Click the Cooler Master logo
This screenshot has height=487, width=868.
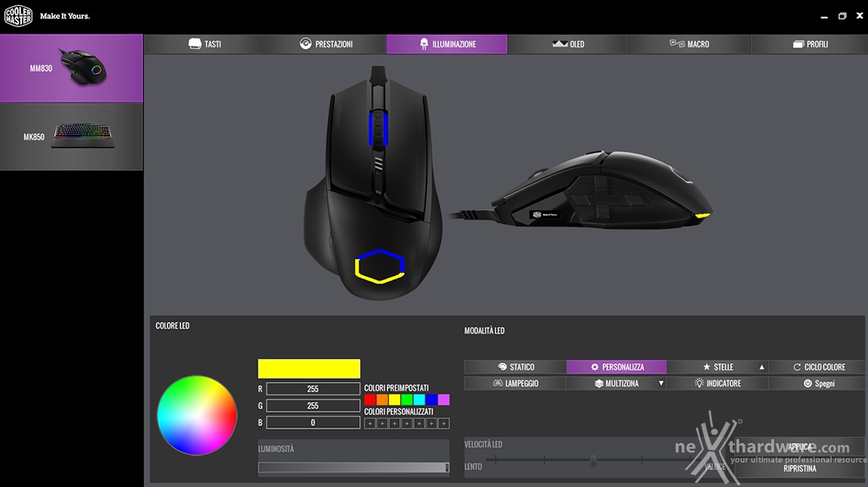point(19,16)
